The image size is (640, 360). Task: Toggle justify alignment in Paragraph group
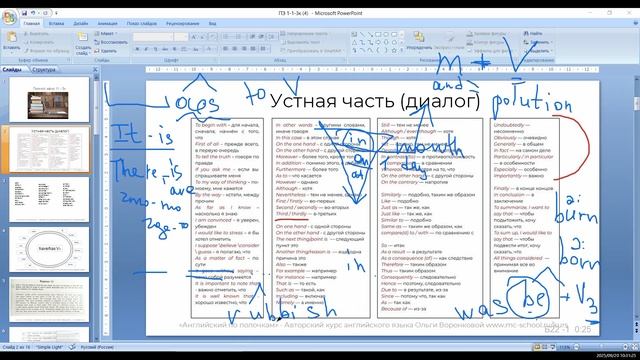pyautogui.click(x=253, y=49)
